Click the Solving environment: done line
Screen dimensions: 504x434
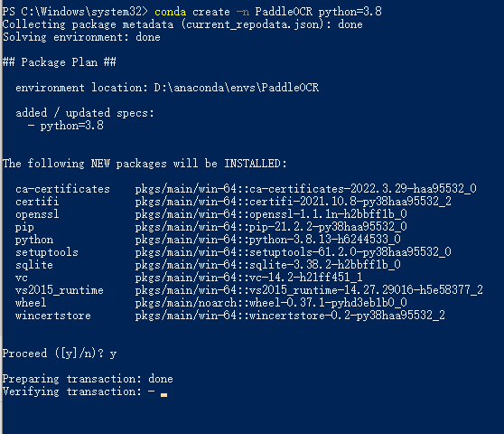pos(81,37)
